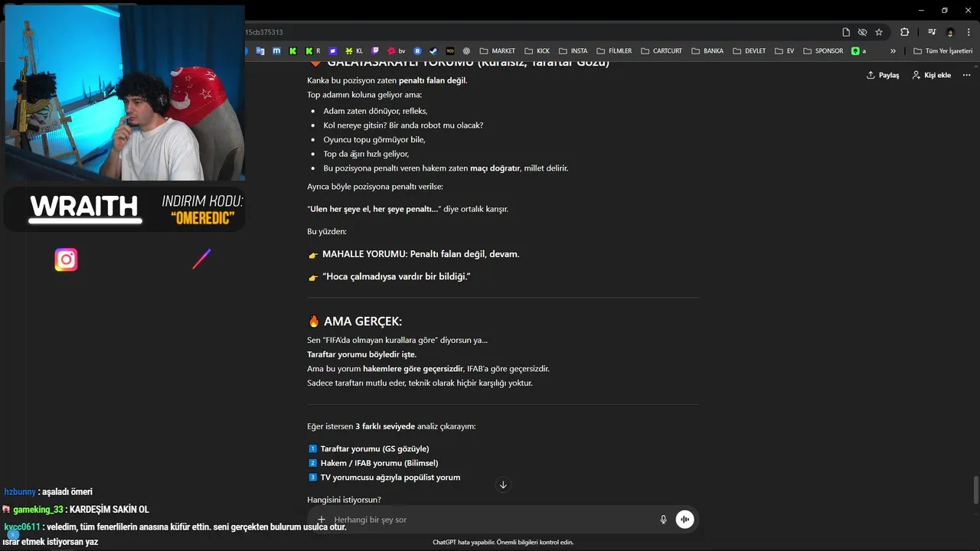Click 'Taraftar yorumu (GS gözüyle)' option
Viewport: 980px width, 551px height.
pyautogui.click(x=374, y=448)
